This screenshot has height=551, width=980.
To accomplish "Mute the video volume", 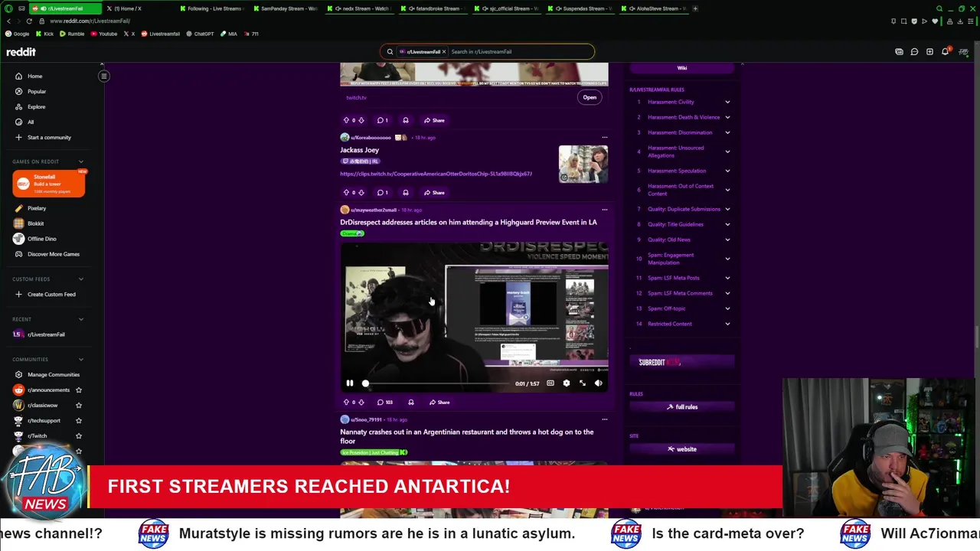I will click(x=598, y=383).
